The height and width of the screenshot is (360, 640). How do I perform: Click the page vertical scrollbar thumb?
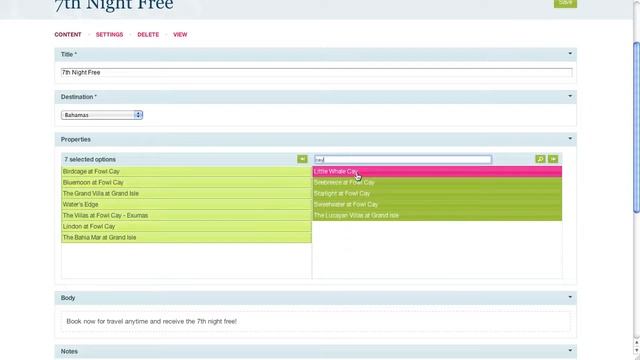[636, 127]
